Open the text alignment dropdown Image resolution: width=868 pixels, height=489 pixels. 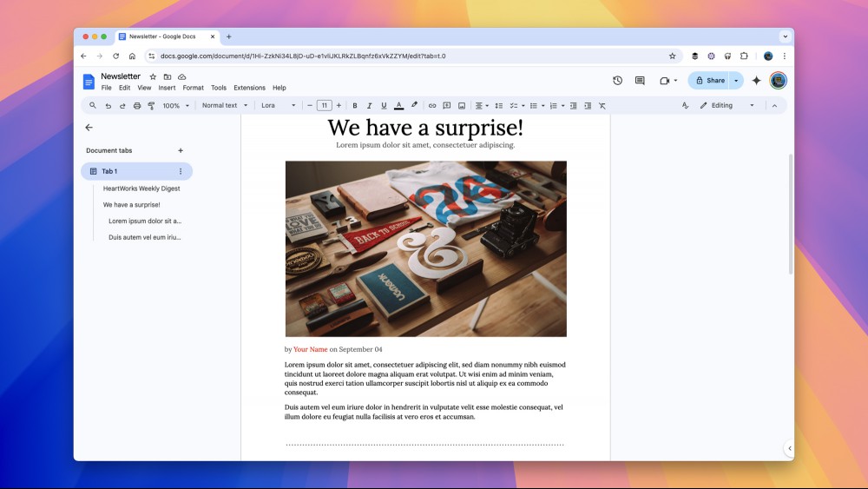482,106
